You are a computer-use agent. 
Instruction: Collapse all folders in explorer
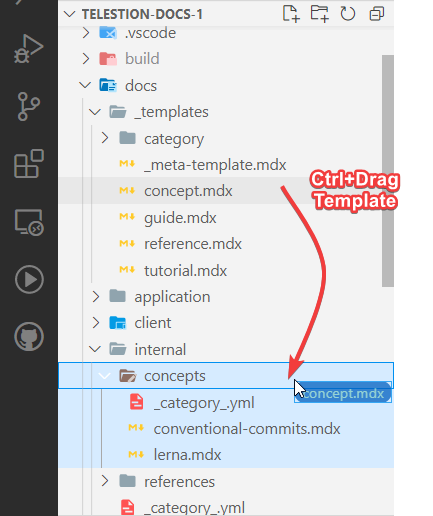click(377, 14)
